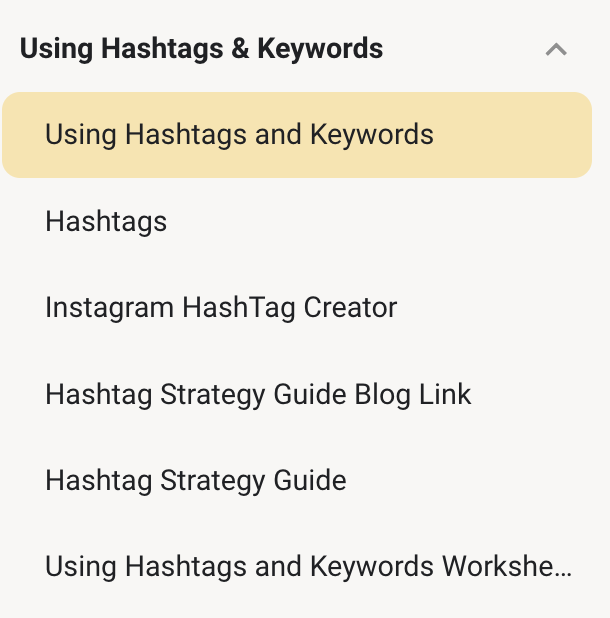This screenshot has width=610, height=618.
Task: Go to the Hashtag Strategy Guide lesson
Action: (196, 481)
